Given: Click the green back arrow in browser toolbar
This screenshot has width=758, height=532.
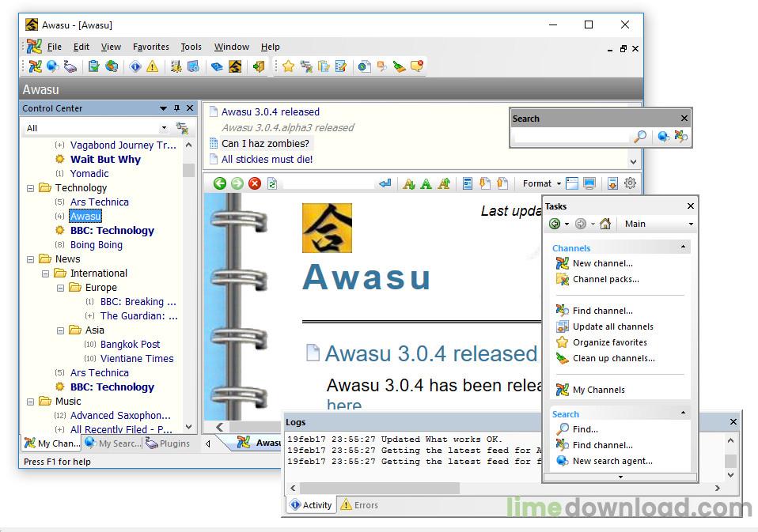Looking at the screenshot, I should (x=219, y=183).
